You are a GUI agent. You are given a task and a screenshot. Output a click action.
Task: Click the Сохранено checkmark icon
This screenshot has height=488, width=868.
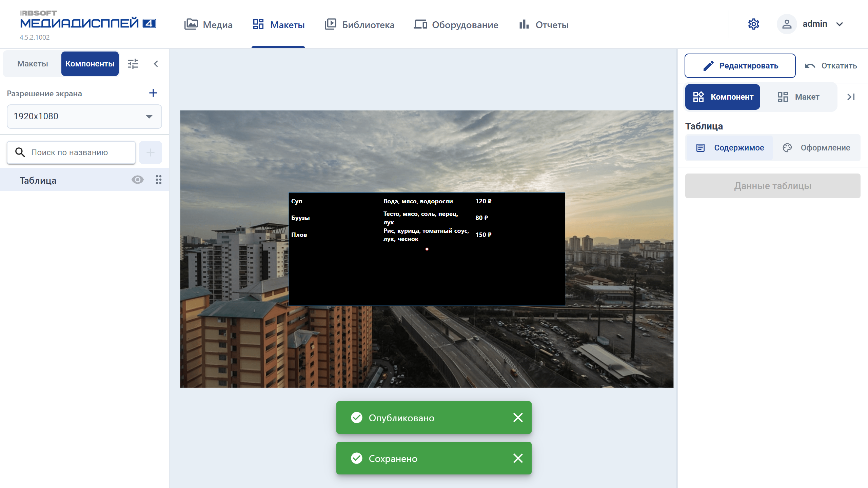(357, 458)
